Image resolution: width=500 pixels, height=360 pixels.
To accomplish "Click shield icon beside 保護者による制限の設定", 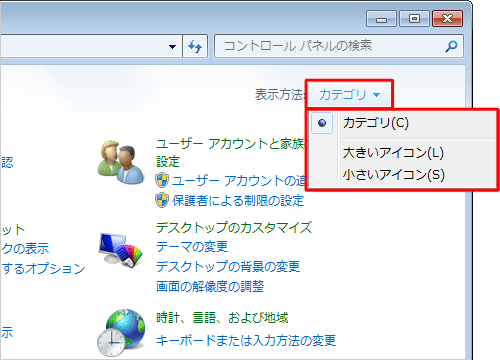I will point(162,200).
